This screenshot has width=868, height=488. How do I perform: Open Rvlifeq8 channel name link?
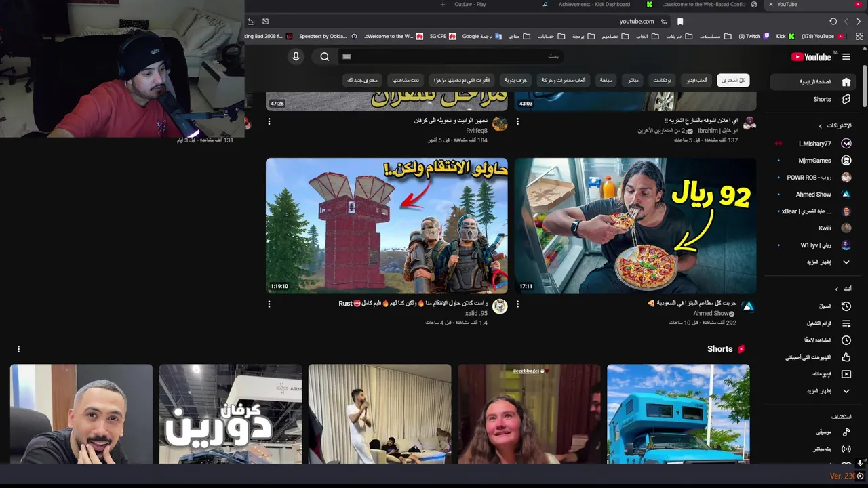477,131
